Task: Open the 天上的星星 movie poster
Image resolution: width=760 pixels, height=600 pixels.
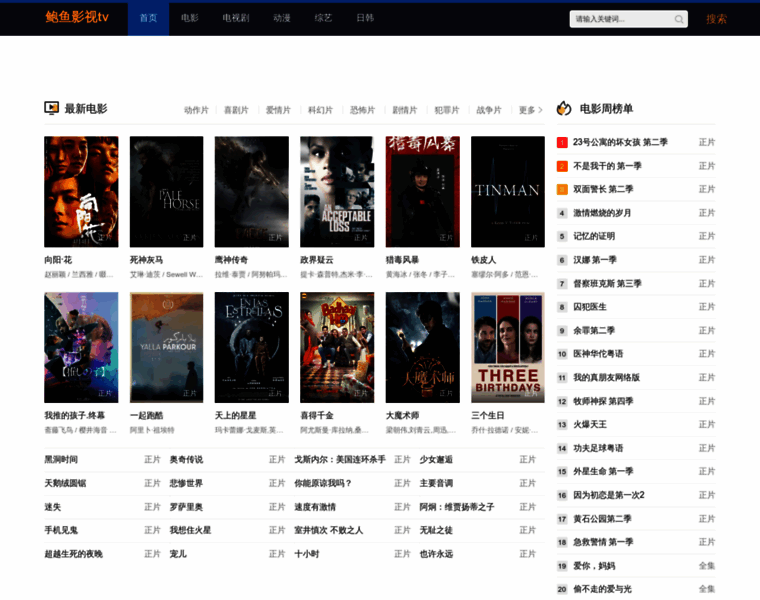Action: tap(252, 347)
